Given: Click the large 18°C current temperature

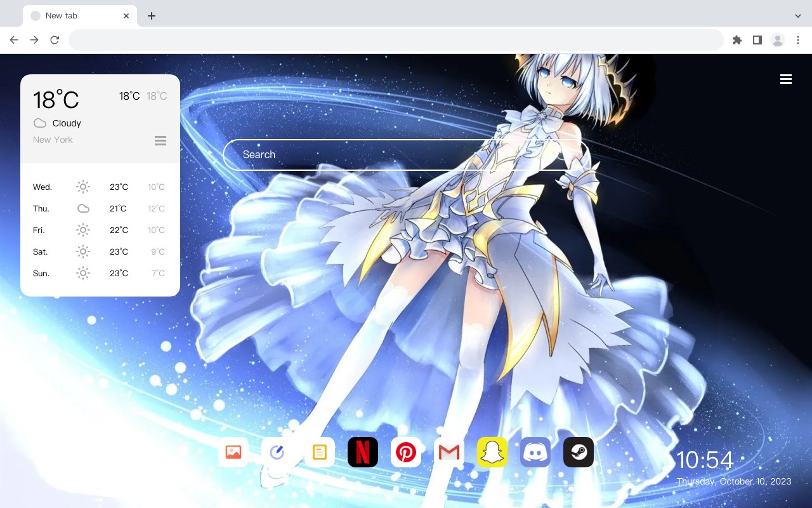Looking at the screenshot, I should [x=56, y=100].
